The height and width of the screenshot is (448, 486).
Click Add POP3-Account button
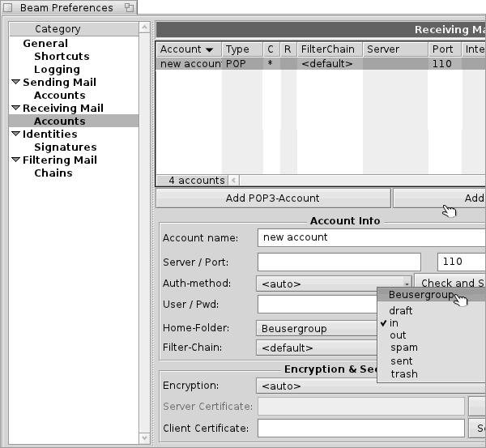(271, 198)
